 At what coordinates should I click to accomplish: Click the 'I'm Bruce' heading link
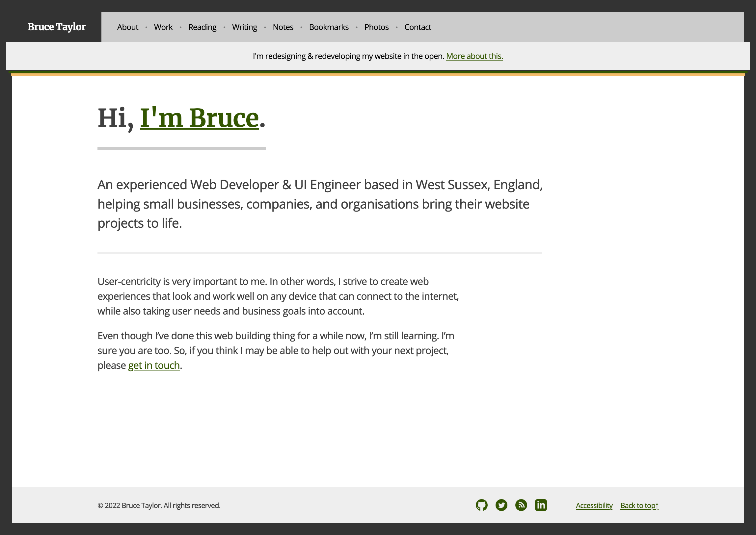pyautogui.click(x=199, y=118)
